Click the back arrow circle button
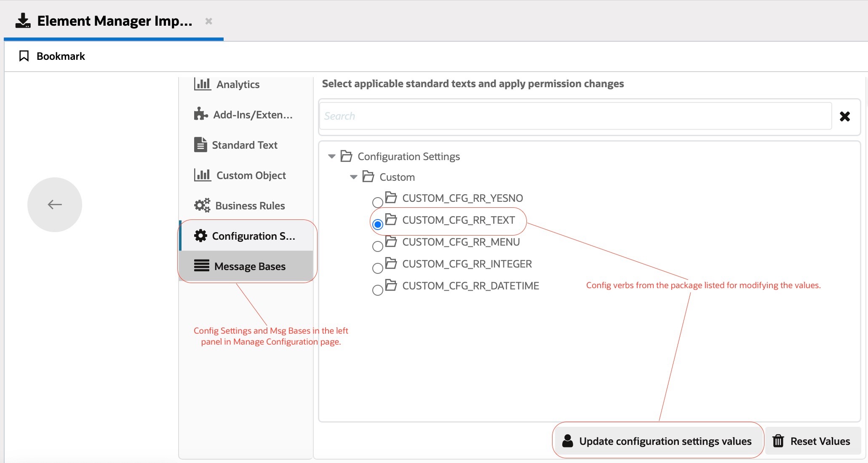 pyautogui.click(x=55, y=205)
